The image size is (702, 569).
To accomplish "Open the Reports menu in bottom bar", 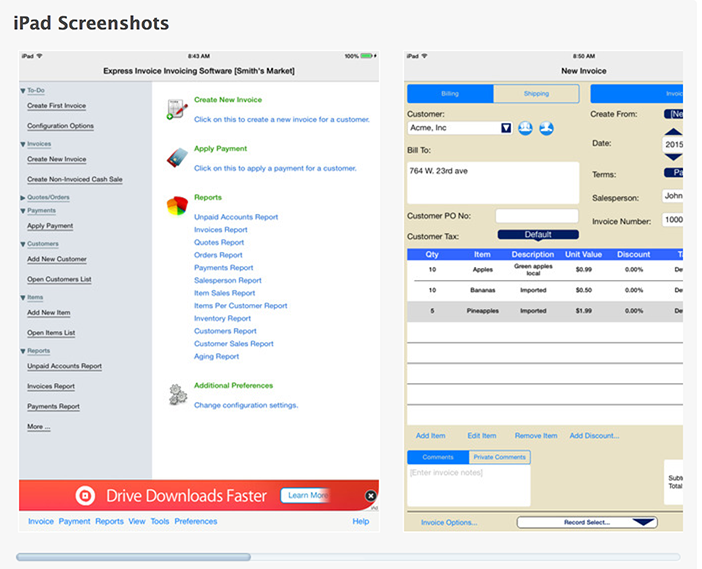I will point(109,522).
